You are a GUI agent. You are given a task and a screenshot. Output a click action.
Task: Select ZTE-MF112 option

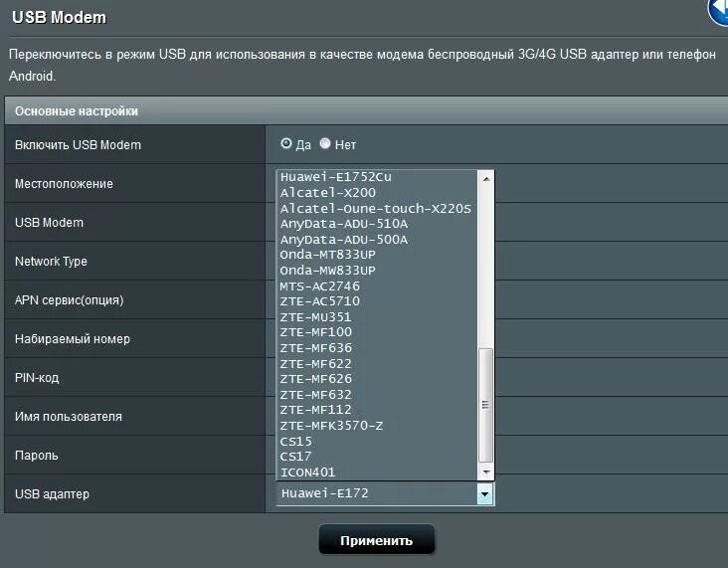[378, 410]
